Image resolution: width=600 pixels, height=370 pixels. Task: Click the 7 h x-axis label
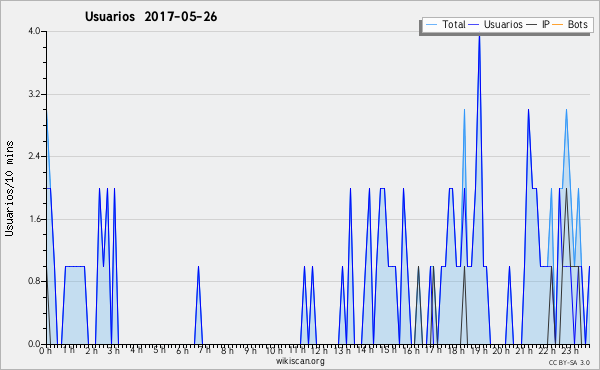click(x=204, y=350)
